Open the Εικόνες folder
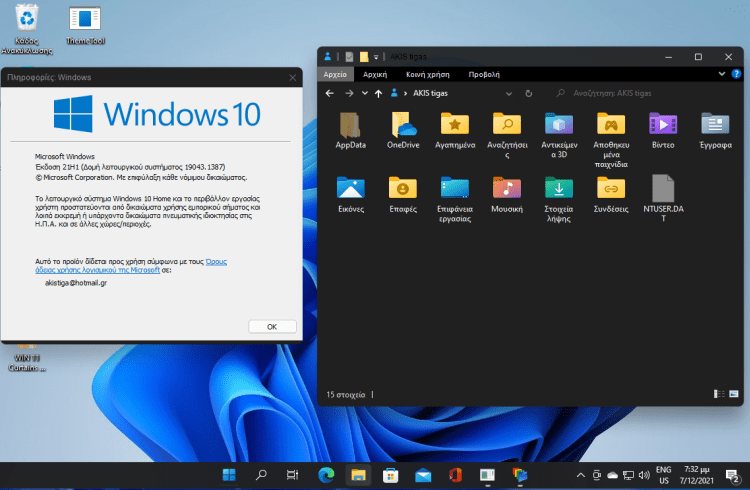 click(x=351, y=194)
